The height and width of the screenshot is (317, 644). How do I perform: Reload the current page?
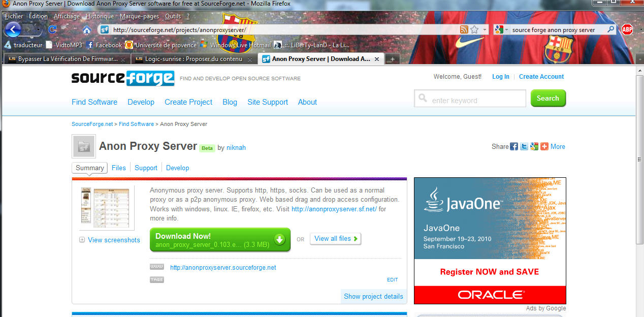[x=52, y=29]
